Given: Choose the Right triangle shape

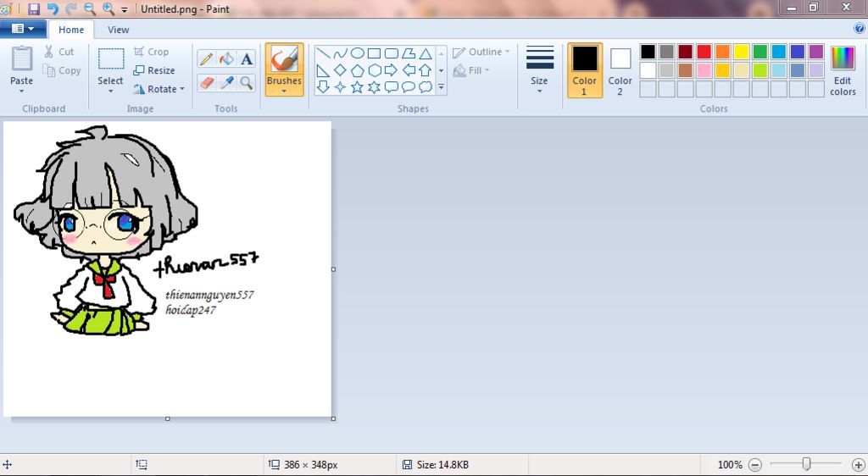Looking at the screenshot, I should tap(323, 70).
